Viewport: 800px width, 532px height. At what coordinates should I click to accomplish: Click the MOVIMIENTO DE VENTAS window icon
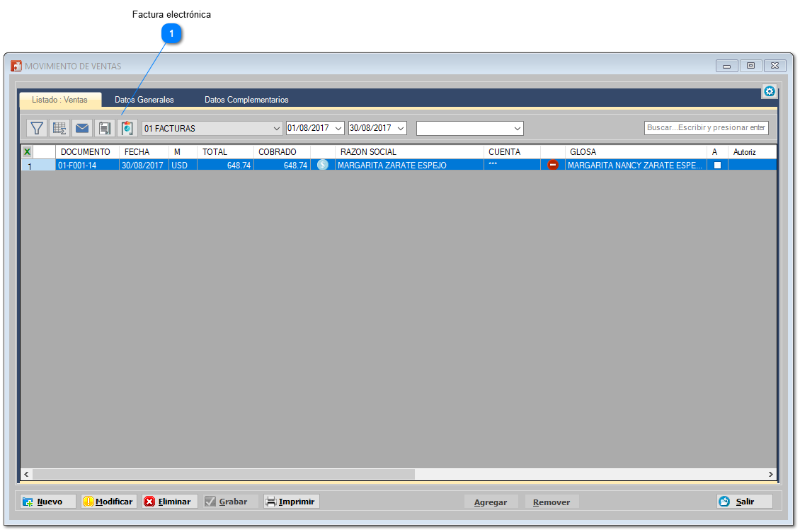(x=16, y=66)
